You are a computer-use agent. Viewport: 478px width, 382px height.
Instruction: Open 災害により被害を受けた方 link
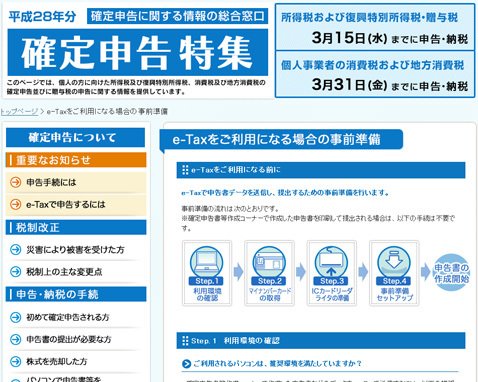click(75, 249)
